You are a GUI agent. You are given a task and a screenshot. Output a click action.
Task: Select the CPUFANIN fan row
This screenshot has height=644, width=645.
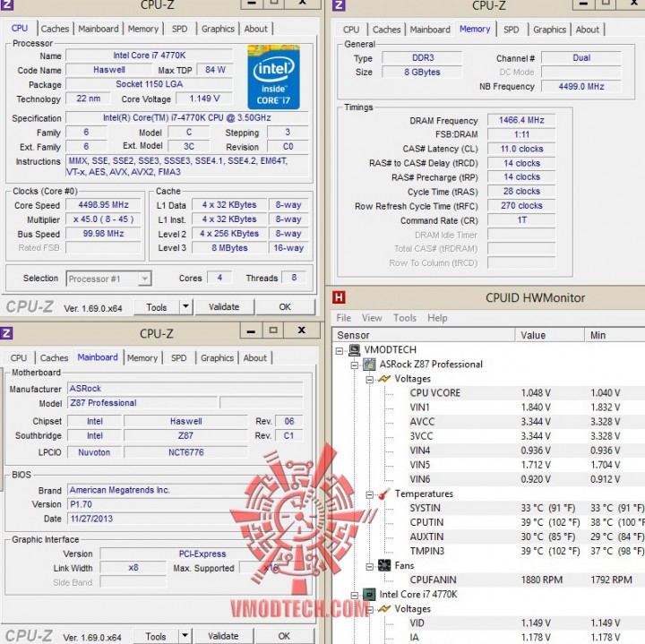point(527,580)
